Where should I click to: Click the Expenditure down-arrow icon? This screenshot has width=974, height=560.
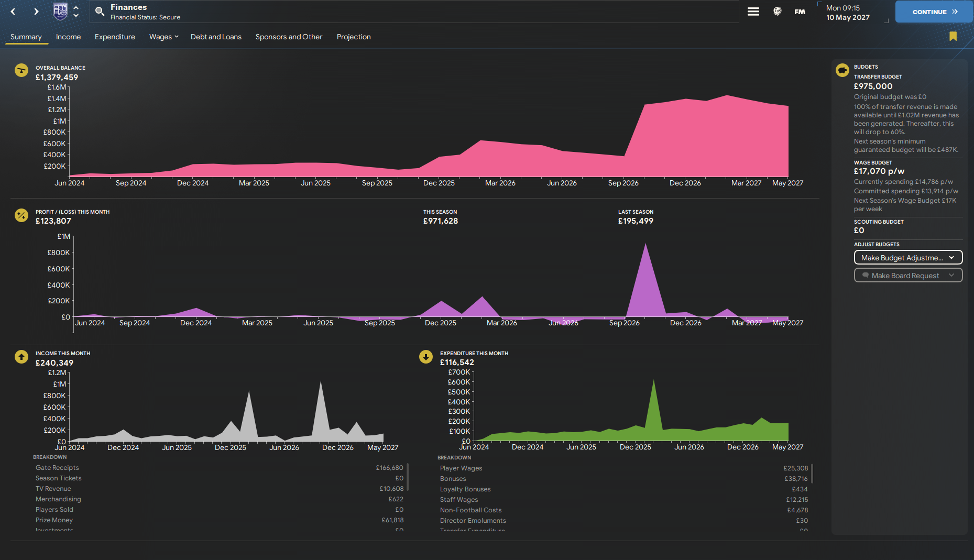point(426,357)
